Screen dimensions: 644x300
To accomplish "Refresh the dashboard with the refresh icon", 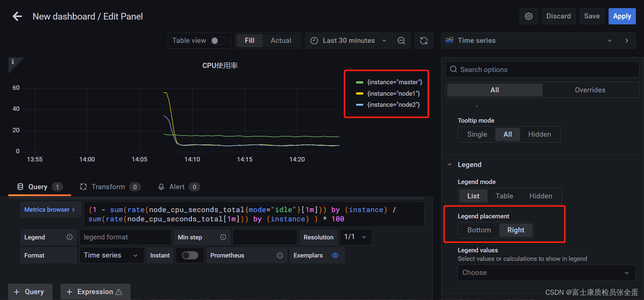I will [424, 41].
